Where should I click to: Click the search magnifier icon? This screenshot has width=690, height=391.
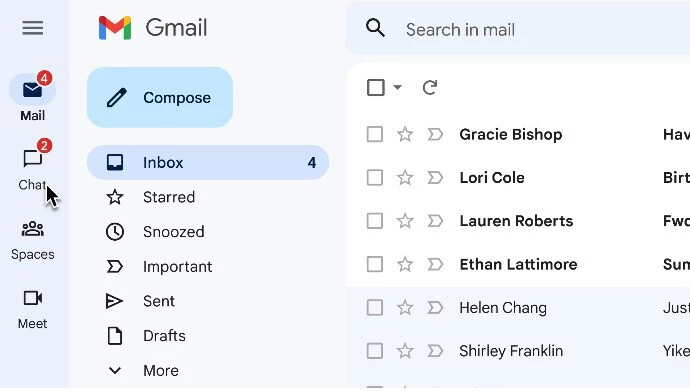[x=375, y=28]
